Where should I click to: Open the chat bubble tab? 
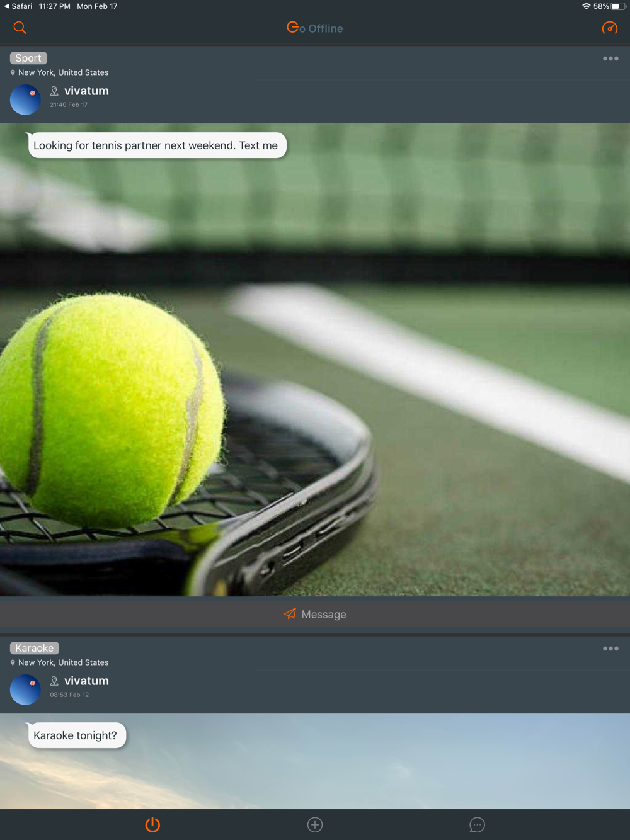(x=478, y=824)
